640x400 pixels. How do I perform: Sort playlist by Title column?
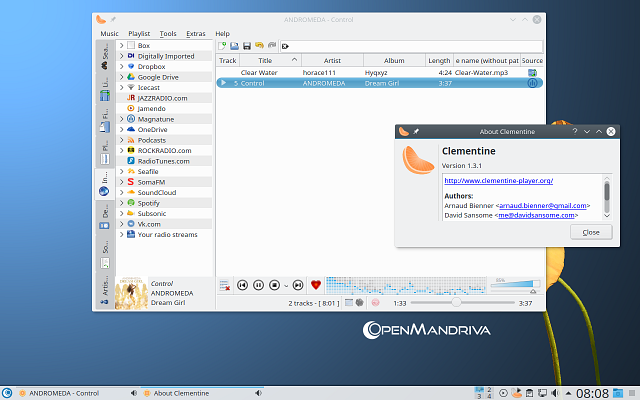270,60
